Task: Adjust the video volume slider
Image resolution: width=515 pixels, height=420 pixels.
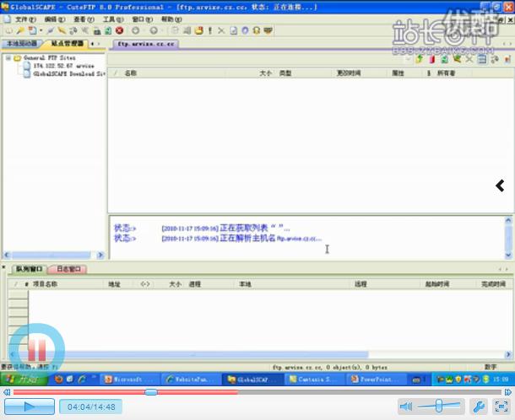Action: pos(439,407)
